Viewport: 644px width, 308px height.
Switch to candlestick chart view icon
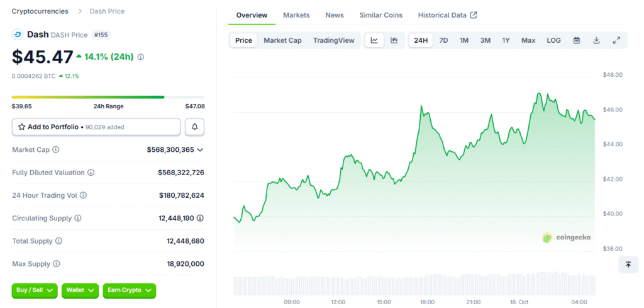394,40
